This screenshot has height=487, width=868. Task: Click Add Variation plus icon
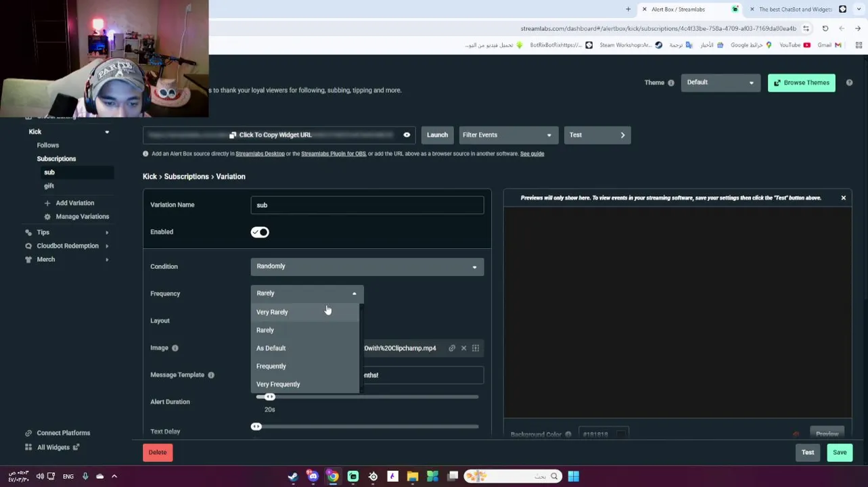[x=47, y=203]
